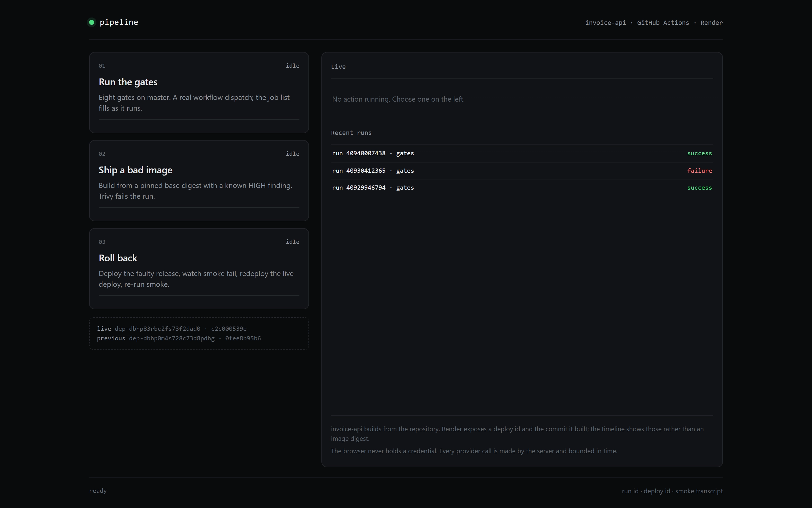Click the card number 02 label
The image size is (812, 508).
pos(102,154)
